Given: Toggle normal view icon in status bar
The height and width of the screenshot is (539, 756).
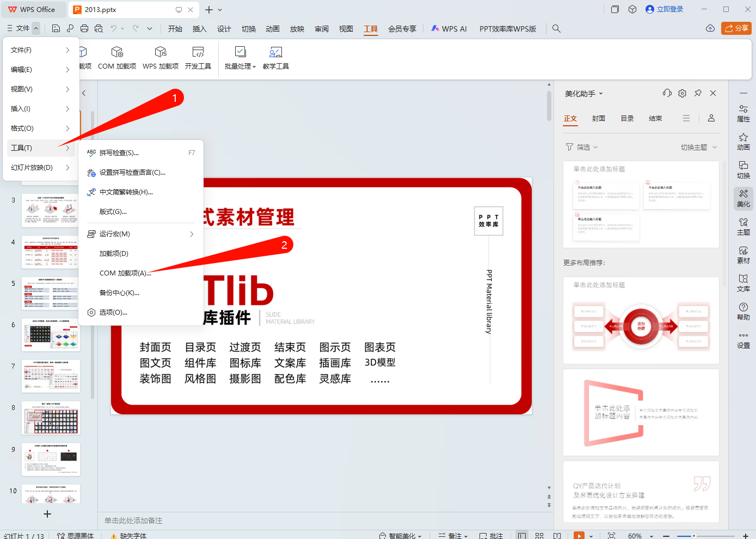Looking at the screenshot, I should pos(522,536).
